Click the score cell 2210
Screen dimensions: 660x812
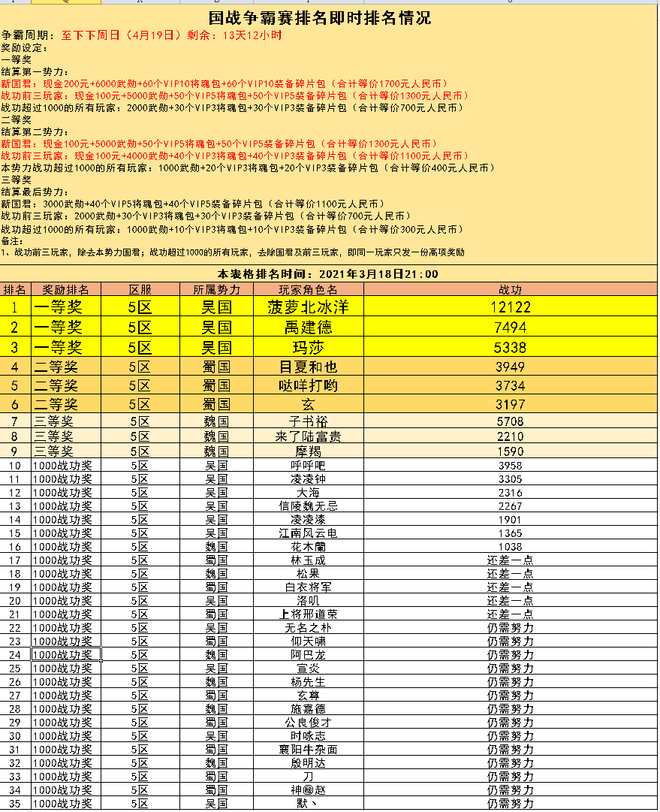[x=511, y=436]
